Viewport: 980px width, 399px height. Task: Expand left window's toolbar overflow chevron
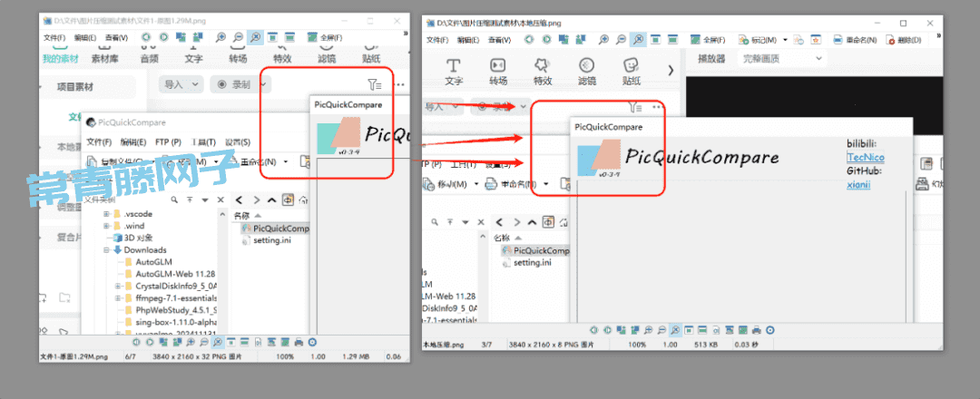click(x=407, y=32)
